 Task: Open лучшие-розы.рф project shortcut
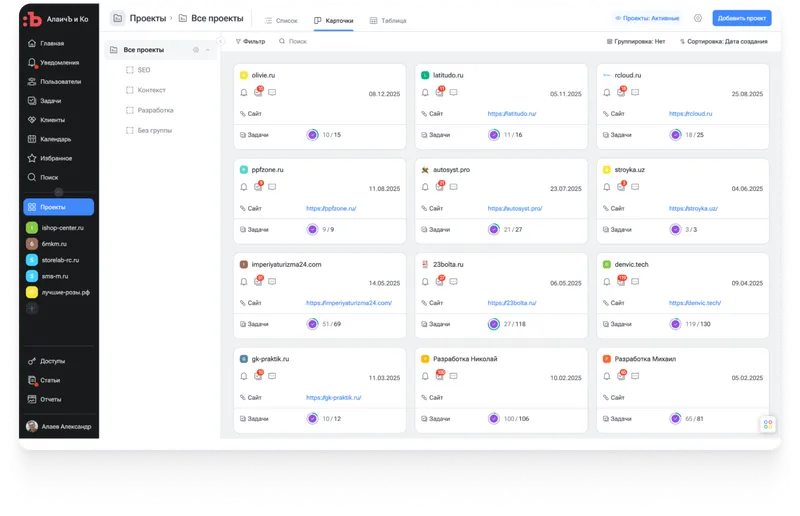pos(58,292)
